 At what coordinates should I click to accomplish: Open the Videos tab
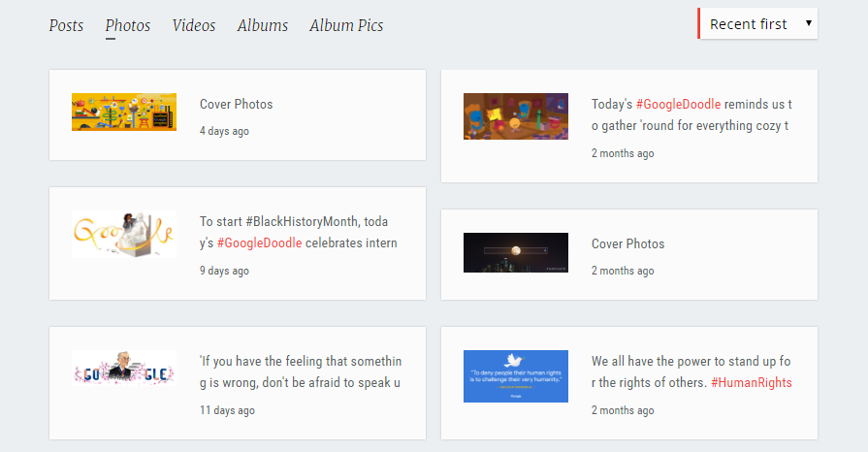[194, 25]
